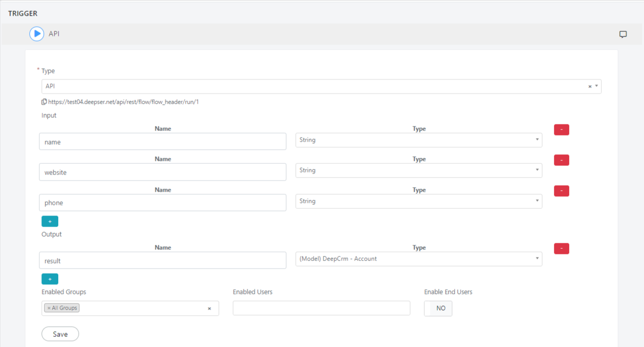Click the Enable End Users label
Image resolution: width=644 pixels, height=347 pixels.
coord(448,292)
